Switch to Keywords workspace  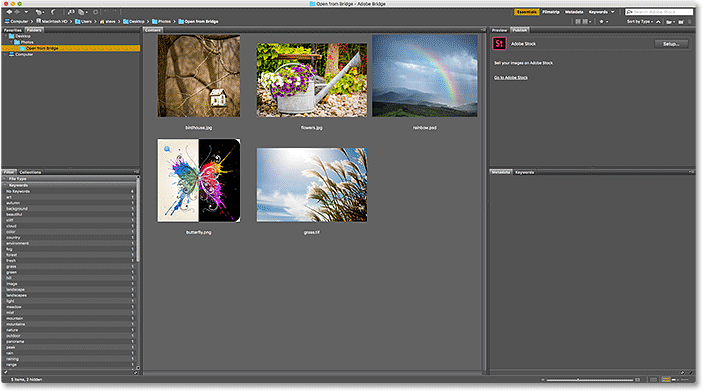598,12
